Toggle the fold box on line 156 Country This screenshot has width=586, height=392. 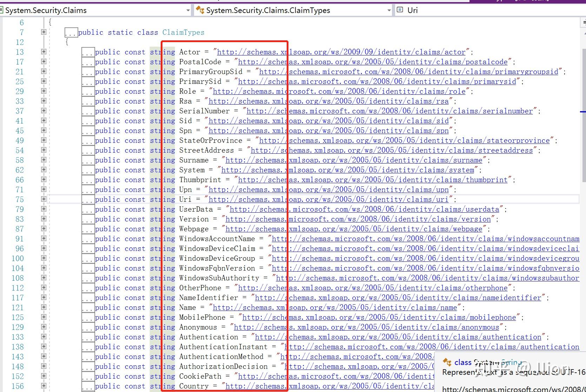[44, 386]
